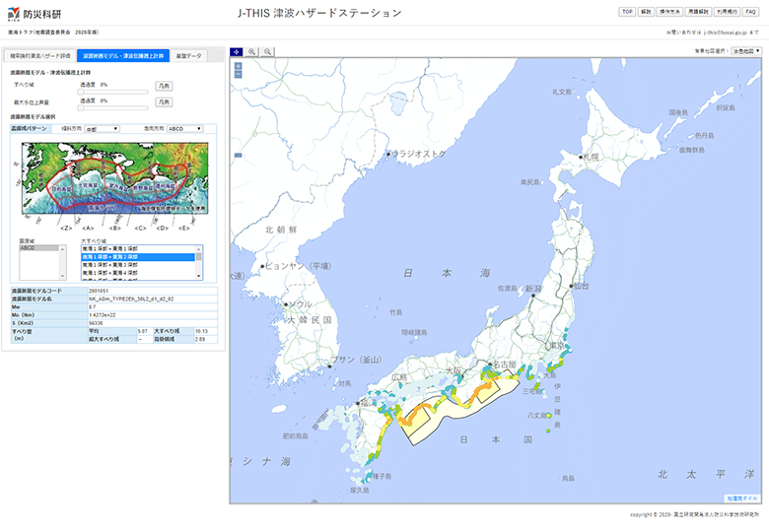The width and height of the screenshot is (769, 532).
Task: Open the 傾斜方向 dropdown
Action: (x=102, y=128)
